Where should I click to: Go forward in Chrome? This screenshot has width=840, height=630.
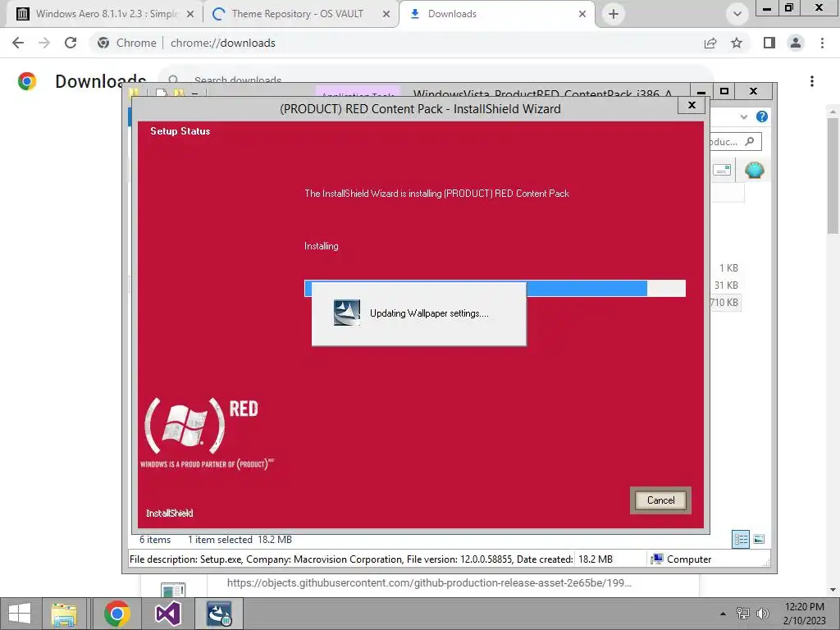[x=44, y=43]
